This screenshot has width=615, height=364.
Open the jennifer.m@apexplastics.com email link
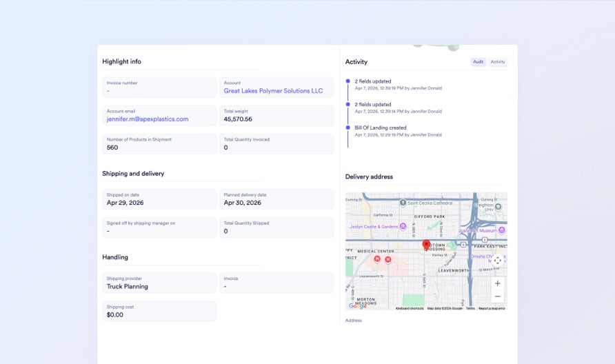tap(148, 119)
